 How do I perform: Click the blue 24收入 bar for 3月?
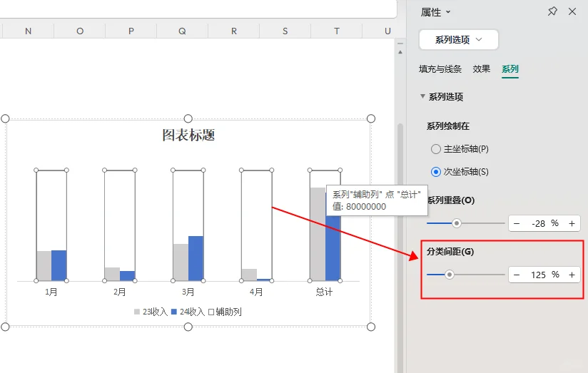[196, 259]
